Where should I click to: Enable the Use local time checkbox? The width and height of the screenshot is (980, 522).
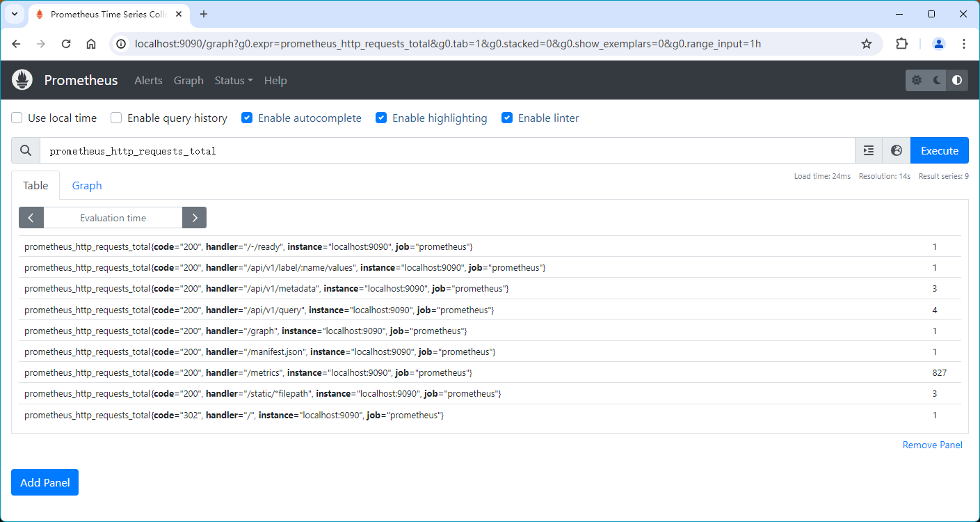17,118
